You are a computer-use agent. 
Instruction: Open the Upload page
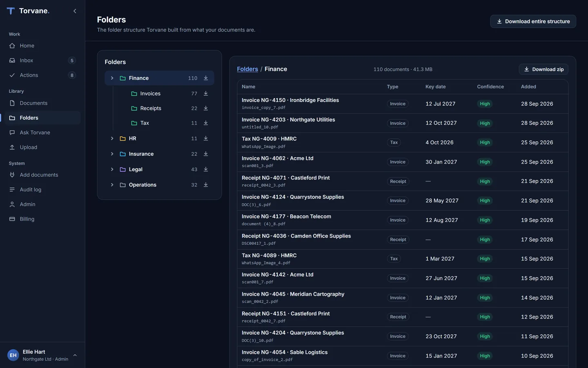(42, 147)
